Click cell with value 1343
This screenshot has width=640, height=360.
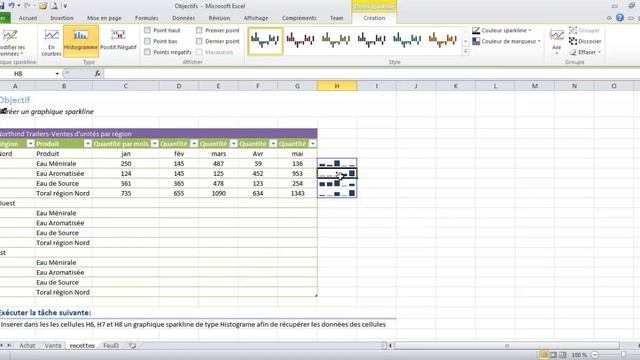pos(298,193)
